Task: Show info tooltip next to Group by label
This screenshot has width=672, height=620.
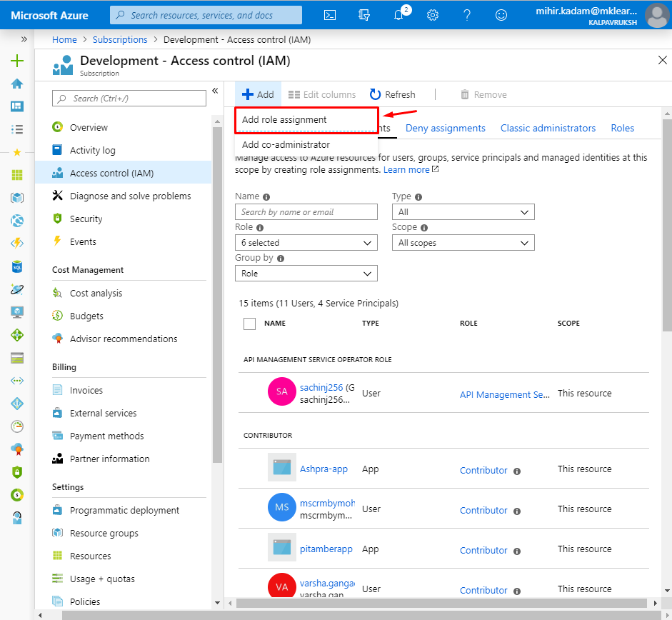Action: (x=280, y=259)
